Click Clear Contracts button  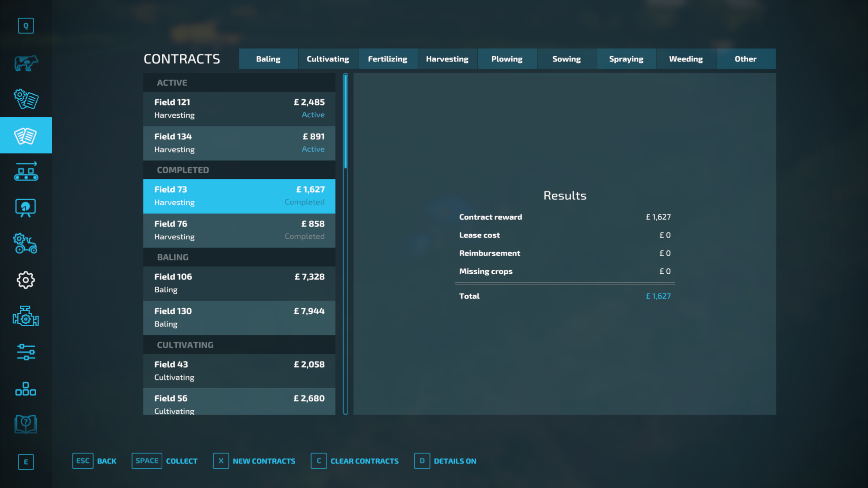coord(355,461)
